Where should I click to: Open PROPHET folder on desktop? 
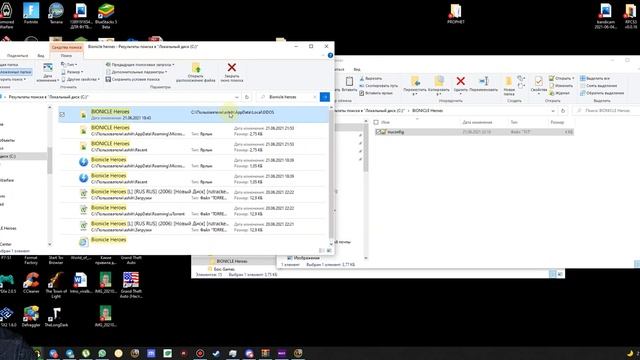[456, 13]
